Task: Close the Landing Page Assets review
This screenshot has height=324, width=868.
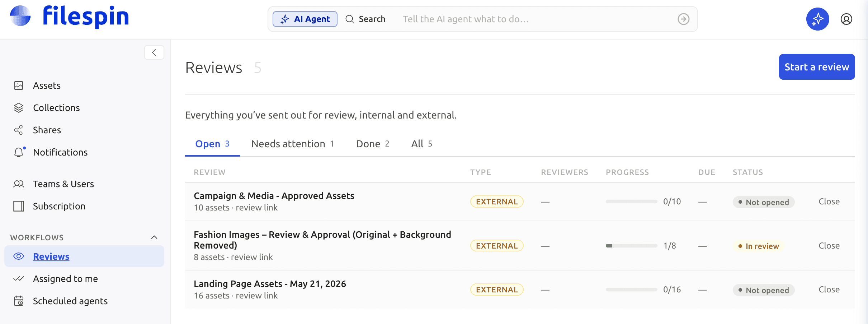Action: coord(829,290)
